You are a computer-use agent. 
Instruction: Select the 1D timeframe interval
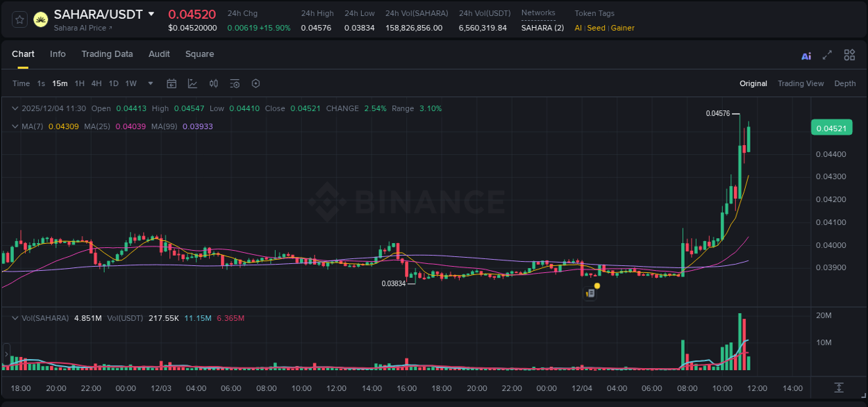pos(113,83)
